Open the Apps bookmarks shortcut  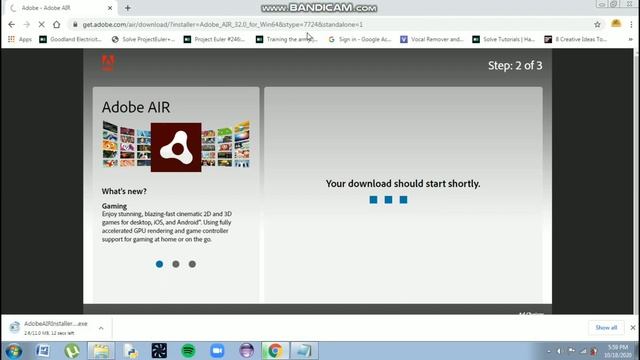(20, 39)
